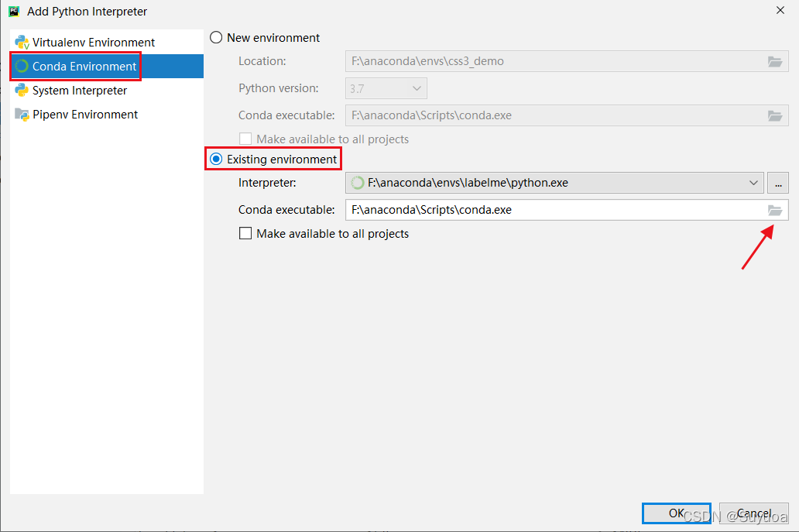Click the Virtualenv Environment python icon
This screenshot has width=799, height=532.
22,43
